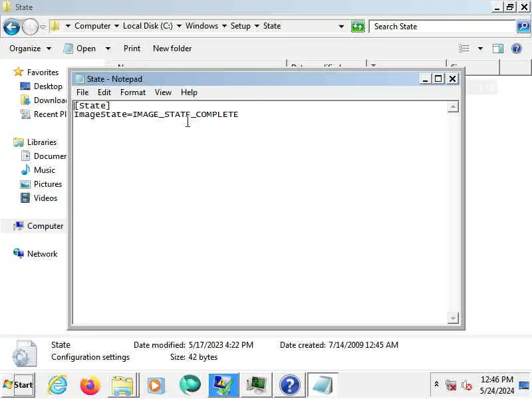Click Notepad scrollbar down arrow
Viewport: 532px width, 399px height.
[453, 318]
